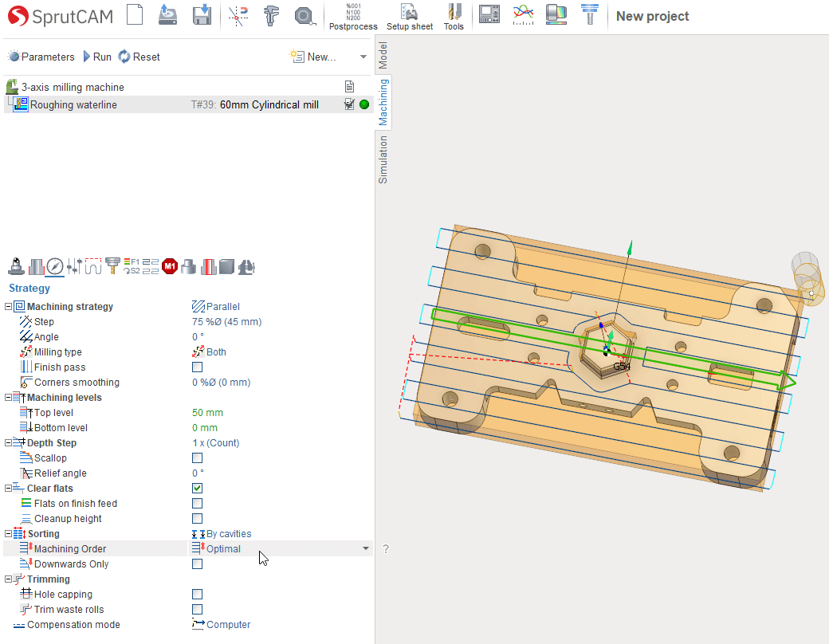Collapse the Clear flats group
The width and height of the screenshot is (829, 644).
click(x=8, y=489)
